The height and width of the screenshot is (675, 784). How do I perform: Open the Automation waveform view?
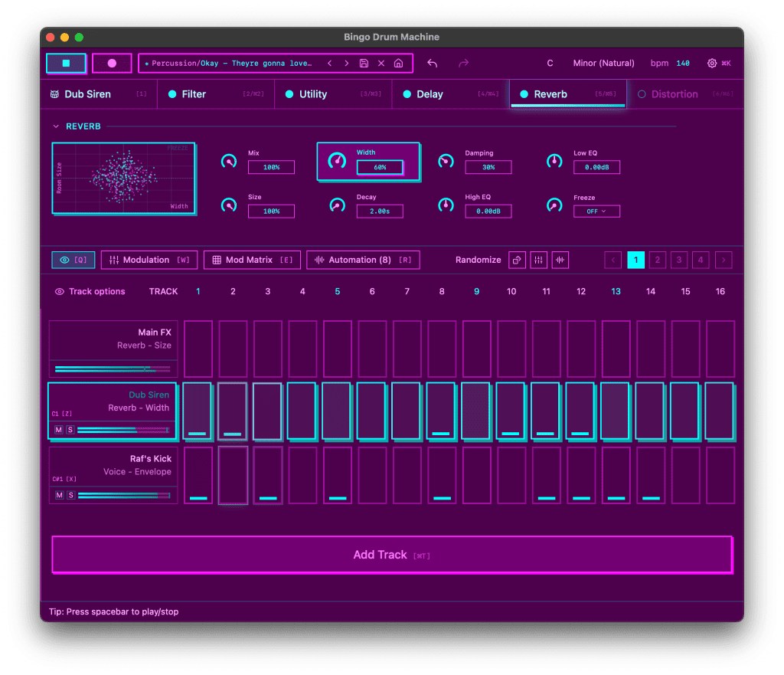click(363, 260)
